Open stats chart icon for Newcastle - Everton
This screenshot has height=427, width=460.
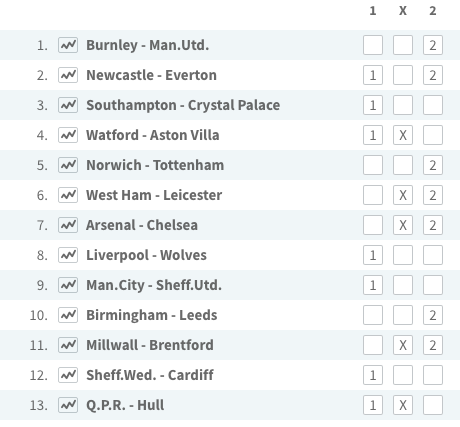[68, 75]
